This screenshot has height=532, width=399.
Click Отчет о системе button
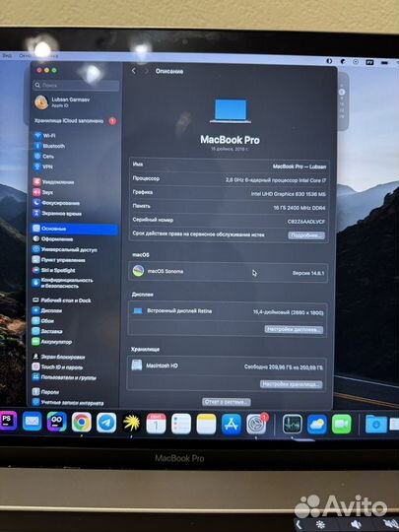[x=227, y=402]
